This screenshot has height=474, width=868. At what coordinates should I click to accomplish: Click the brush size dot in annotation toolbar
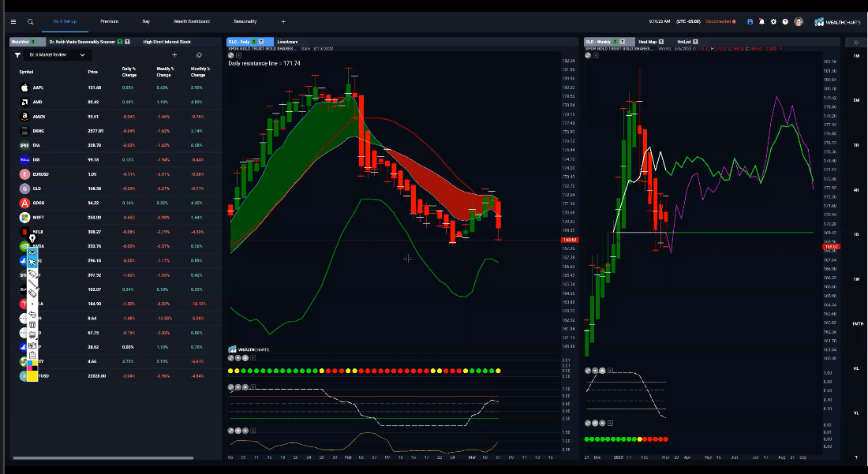pos(32,304)
